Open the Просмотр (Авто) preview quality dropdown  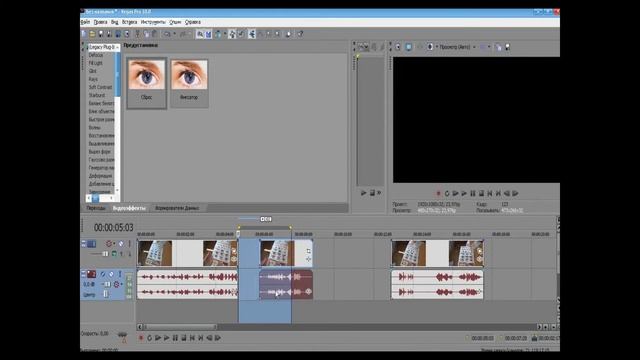pos(458,47)
